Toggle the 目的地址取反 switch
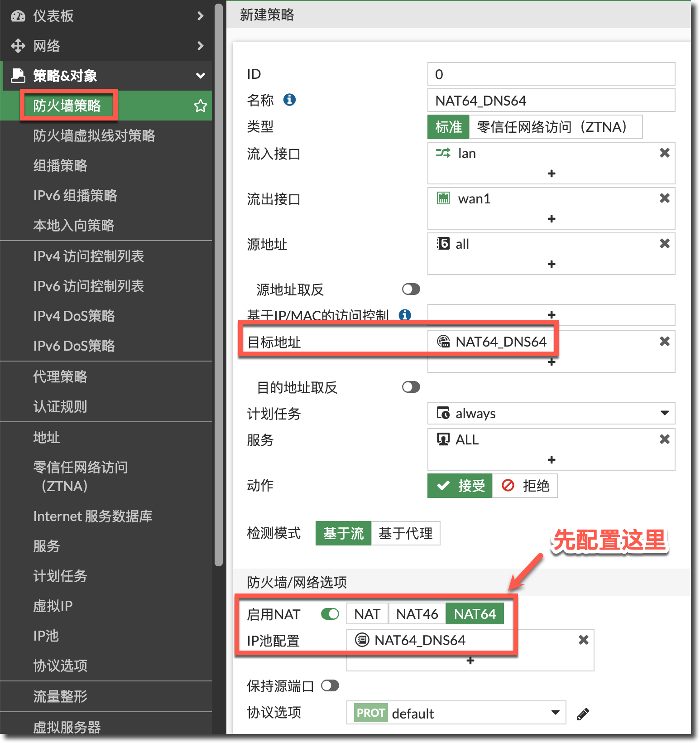 pos(411,387)
